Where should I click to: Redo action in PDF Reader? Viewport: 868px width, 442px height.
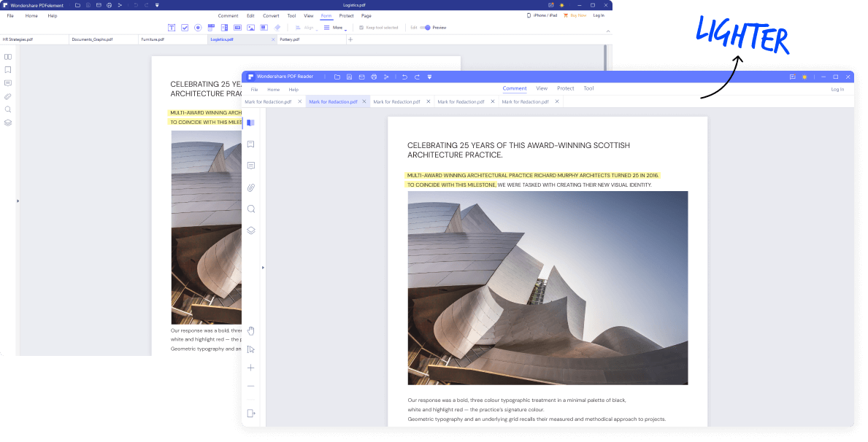(417, 77)
